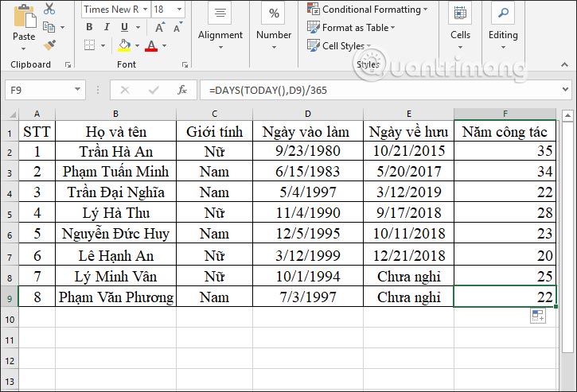This screenshot has height=392, width=577.
Task: Select header cell 'Ngày về hưu'
Action: pos(408,132)
